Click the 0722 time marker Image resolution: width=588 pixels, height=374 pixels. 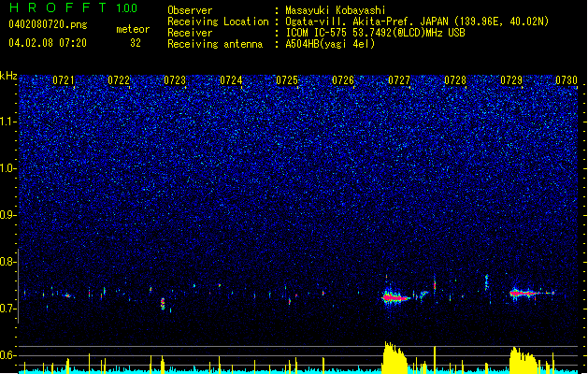119,80
